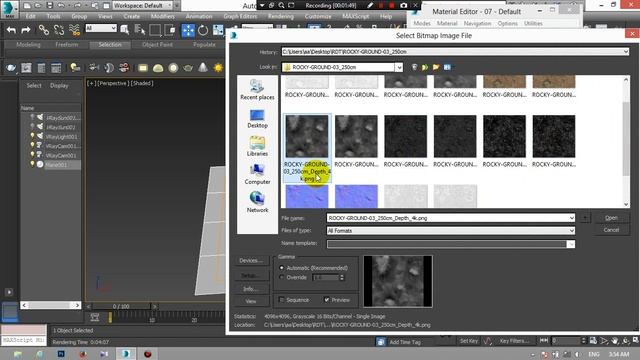
Task: Enable the Sequence checkbox
Action: coord(282,300)
